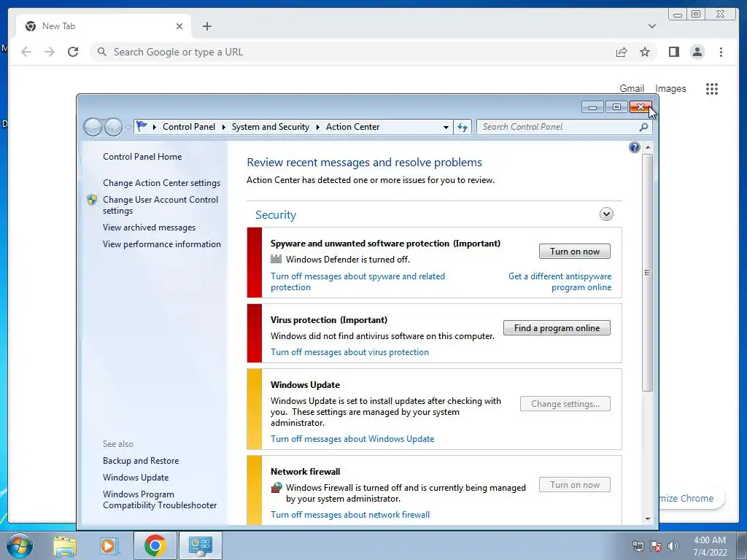The height and width of the screenshot is (560, 747).
Task: Click Turn on now for Windows Defender
Action: [575, 252]
